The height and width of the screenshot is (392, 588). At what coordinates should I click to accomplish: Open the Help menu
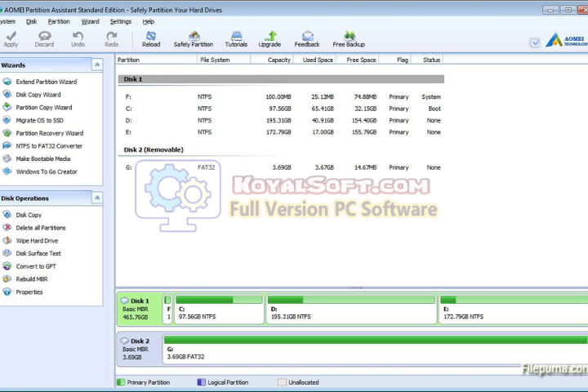tap(149, 22)
